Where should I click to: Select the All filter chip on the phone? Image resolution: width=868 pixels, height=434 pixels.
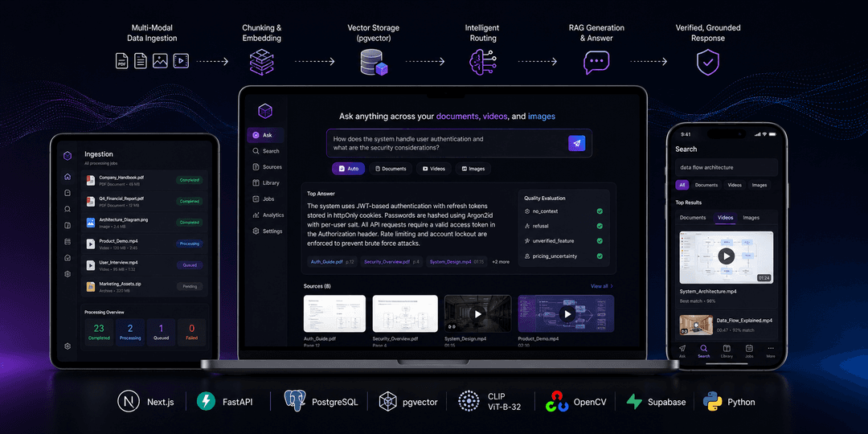tap(682, 185)
